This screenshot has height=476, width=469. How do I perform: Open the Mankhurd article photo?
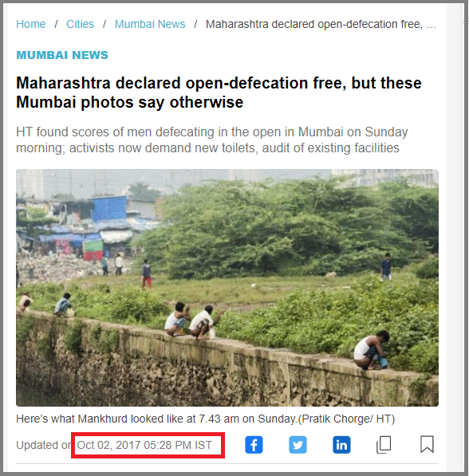(x=227, y=288)
